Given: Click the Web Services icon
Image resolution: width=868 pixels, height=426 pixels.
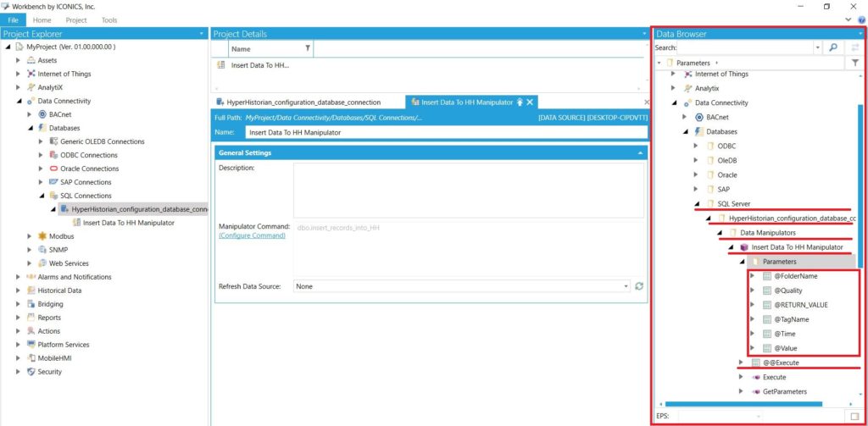Looking at the screenshot, I should tap(42, 263).
